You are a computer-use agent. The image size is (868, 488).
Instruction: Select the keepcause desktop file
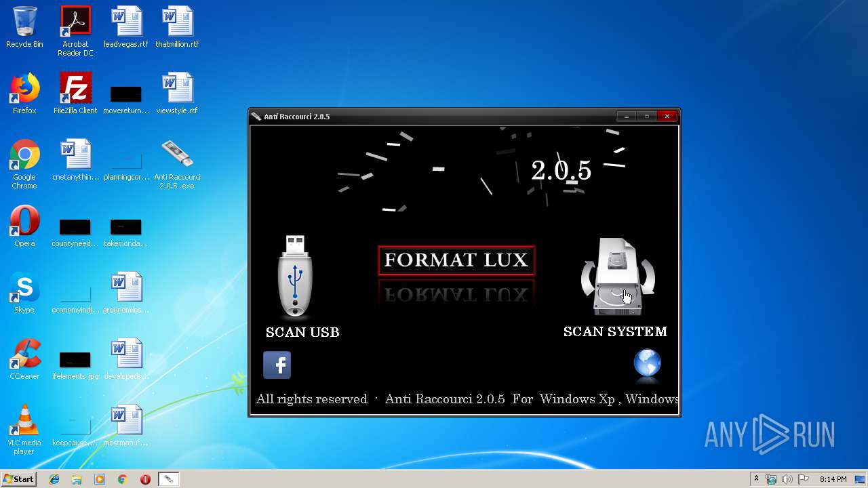[x=75, y=431]
